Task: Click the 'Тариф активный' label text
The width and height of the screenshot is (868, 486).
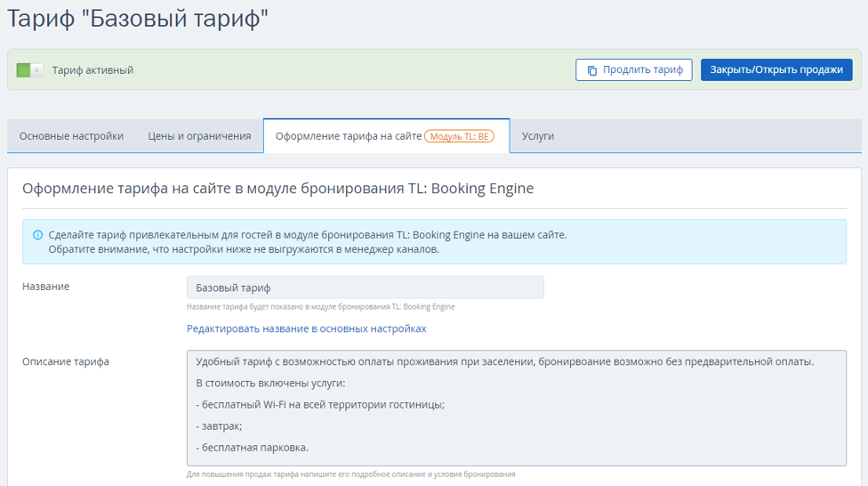Action: 92,70
